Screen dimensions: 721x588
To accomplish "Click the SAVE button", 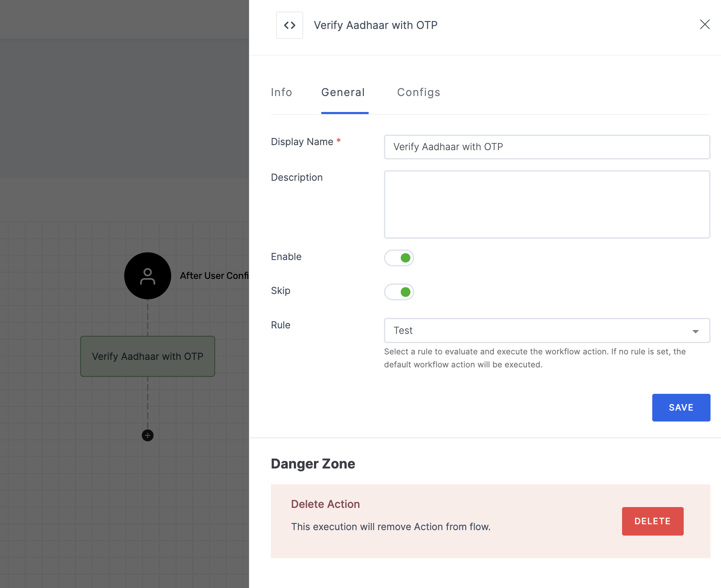I will 681,408.
